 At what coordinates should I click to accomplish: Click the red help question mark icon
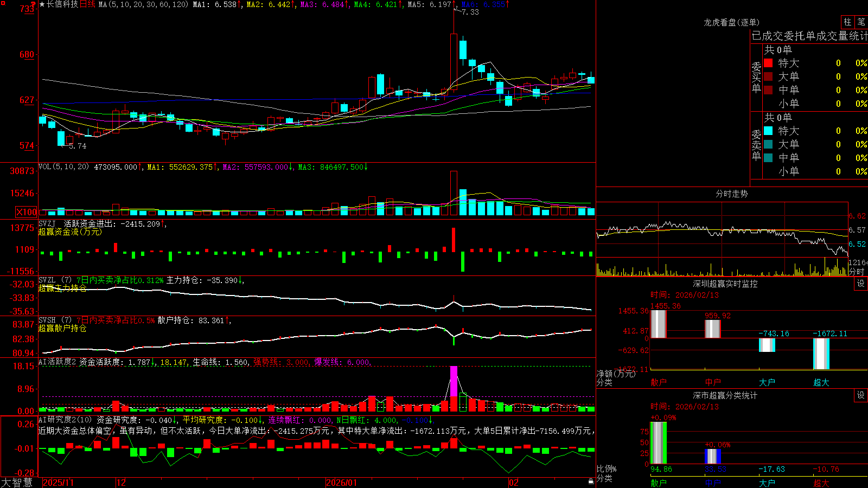(34, 5)
